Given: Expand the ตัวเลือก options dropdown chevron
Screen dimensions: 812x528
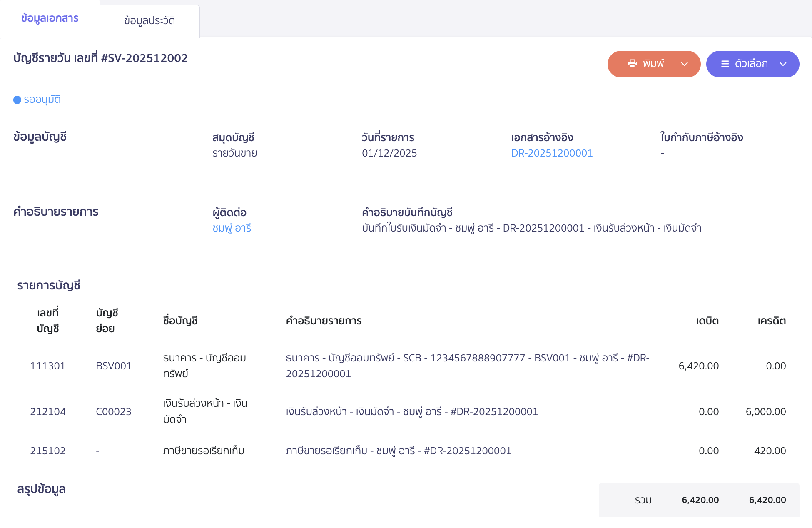Looking at the screenshot, I should coord(783,65).
